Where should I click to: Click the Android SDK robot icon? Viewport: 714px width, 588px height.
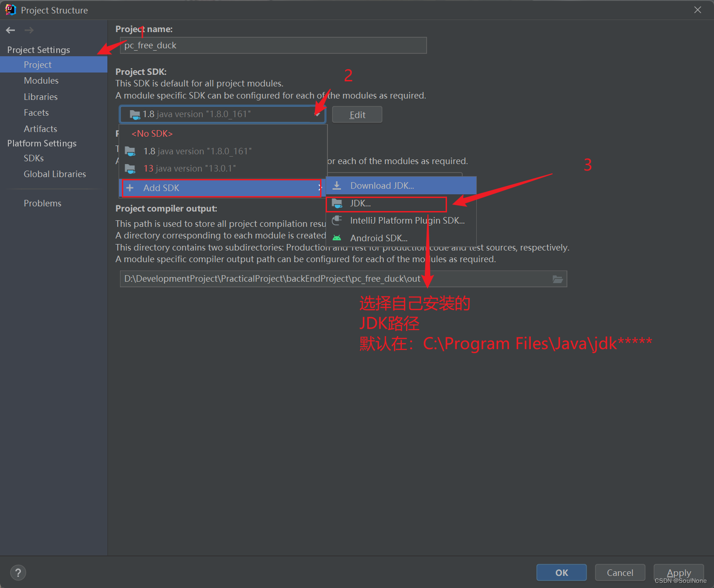[x=337, y=238]
